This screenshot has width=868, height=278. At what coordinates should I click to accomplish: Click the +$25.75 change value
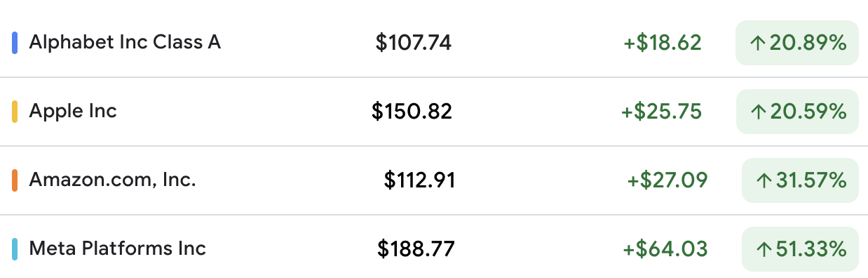661,112
